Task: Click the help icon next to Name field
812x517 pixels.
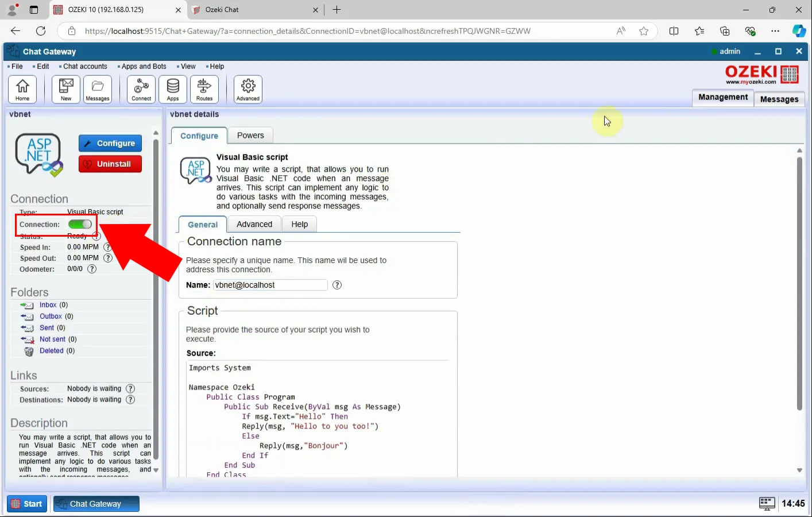Action: pos(337,285)
